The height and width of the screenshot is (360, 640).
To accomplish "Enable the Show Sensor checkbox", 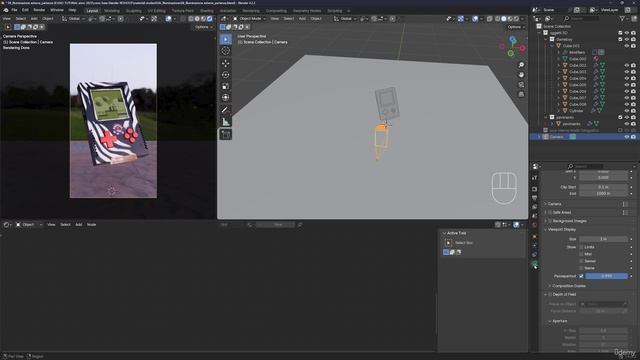I will tap(581, 261).
